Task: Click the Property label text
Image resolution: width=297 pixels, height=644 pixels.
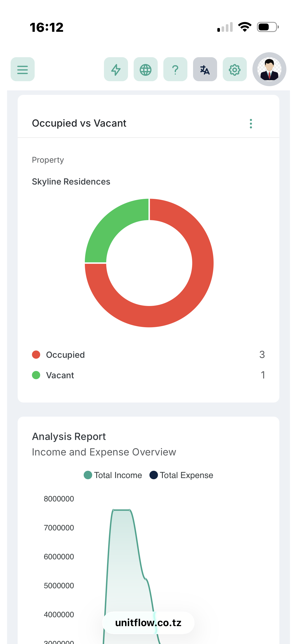Action: [48, 160]
